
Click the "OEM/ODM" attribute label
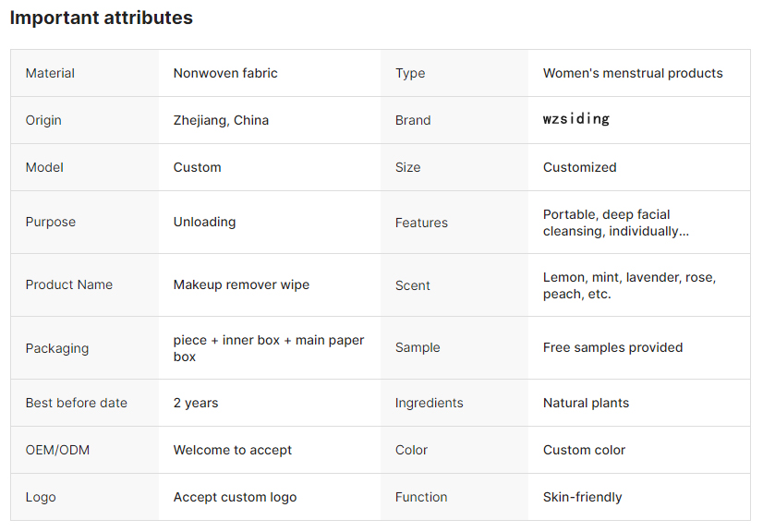(x=57, y=450)
